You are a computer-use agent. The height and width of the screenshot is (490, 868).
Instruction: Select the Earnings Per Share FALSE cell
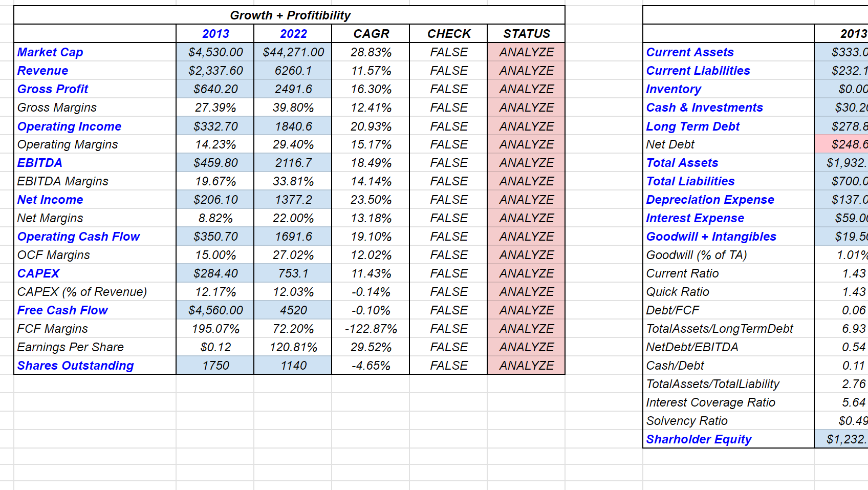(449, 347)
